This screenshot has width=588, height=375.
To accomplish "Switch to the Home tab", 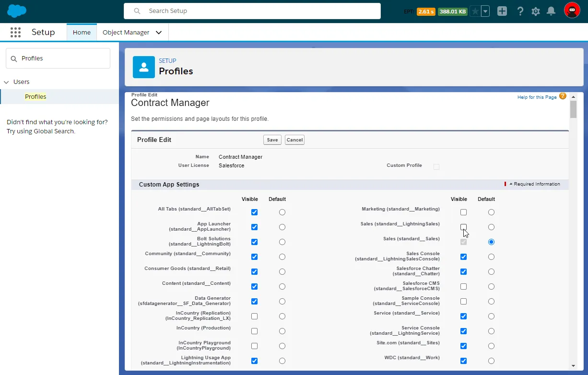I will tap(82, 33).
